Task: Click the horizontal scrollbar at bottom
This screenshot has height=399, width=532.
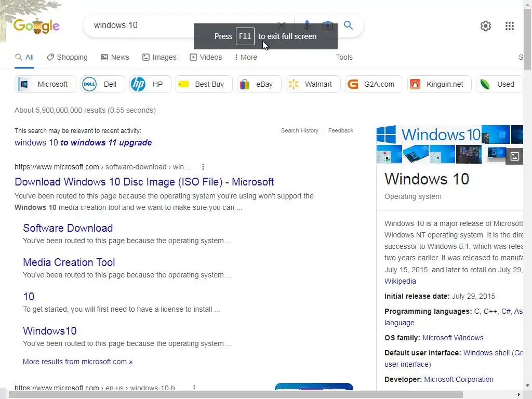Action: (x=235, y=395)
